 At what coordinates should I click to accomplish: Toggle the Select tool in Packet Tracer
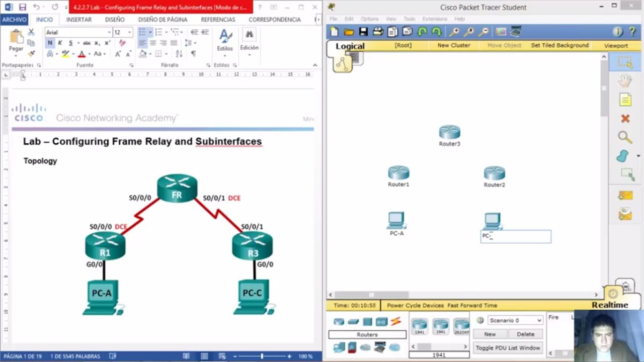click(x=625, y=62)
